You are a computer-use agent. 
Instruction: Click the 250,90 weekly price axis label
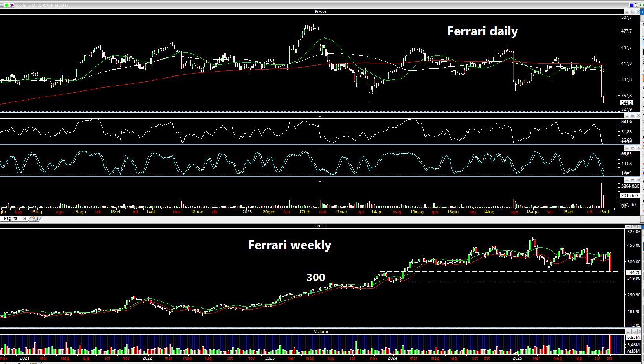(634, 295)
